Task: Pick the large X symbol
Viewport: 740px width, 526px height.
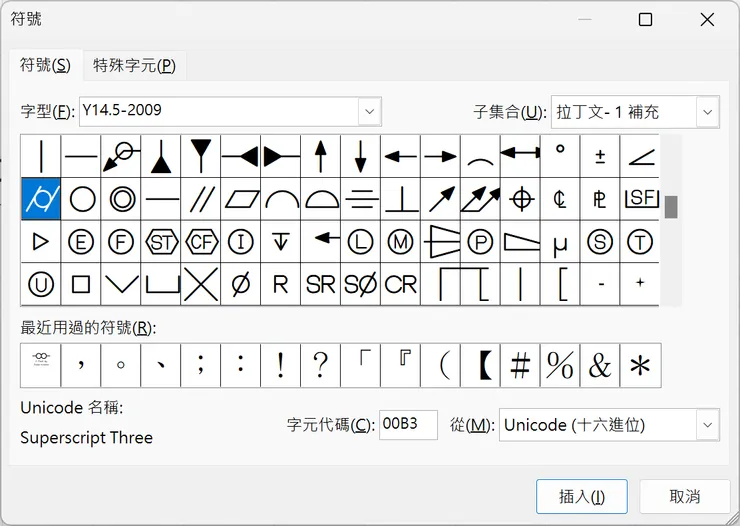Action: 201,284
